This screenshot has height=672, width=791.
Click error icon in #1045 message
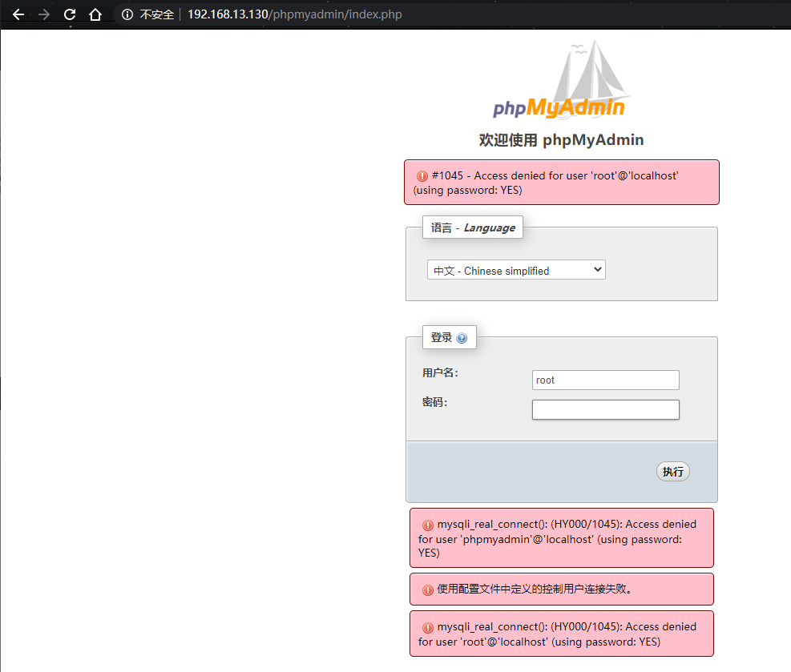[x=422, y=176]
